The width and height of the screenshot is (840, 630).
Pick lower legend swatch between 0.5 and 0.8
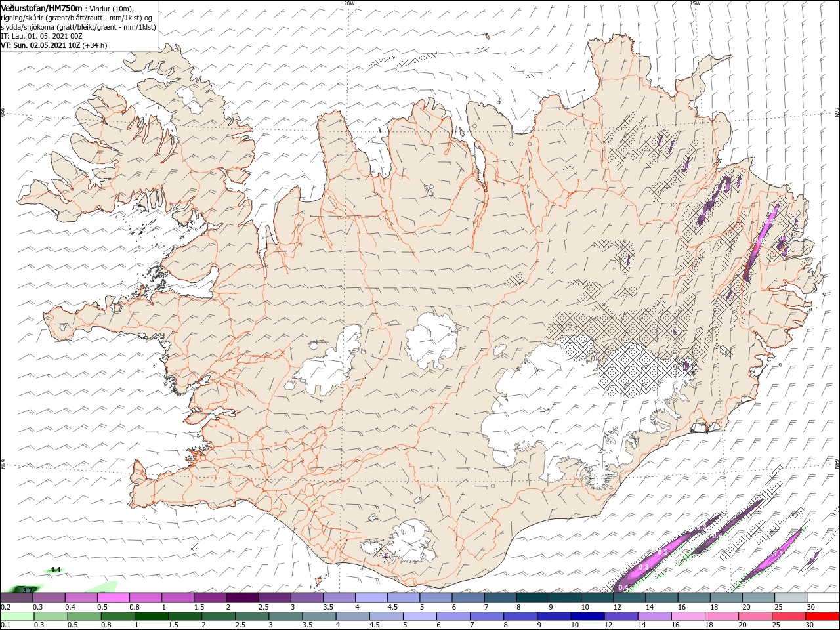point(84,616)
